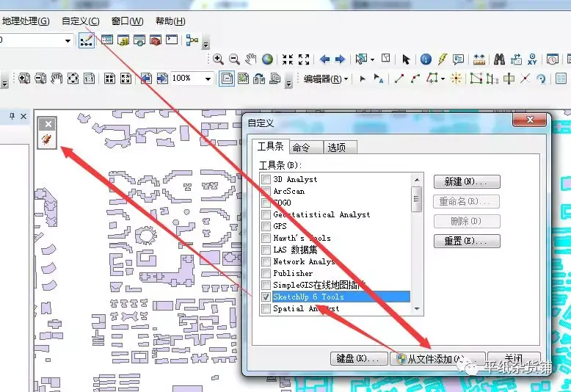Select the Rotate tool on Editor toolbar
Viewport: 571px width, 392px height.
pos(541,79)
